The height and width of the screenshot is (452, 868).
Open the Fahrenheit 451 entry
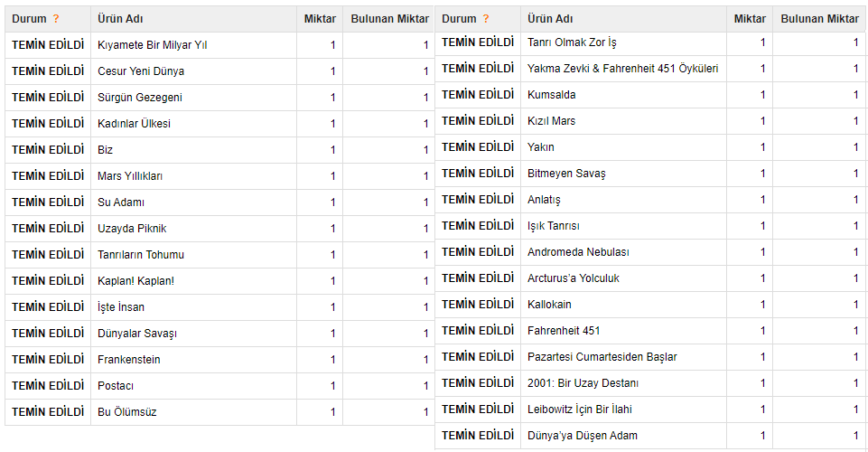[x=564, y=331]
